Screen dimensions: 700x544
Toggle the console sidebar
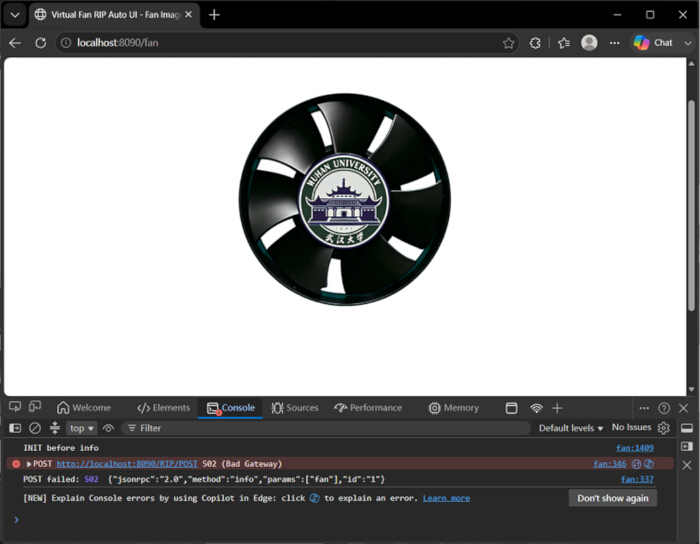(x=15, y=428)
